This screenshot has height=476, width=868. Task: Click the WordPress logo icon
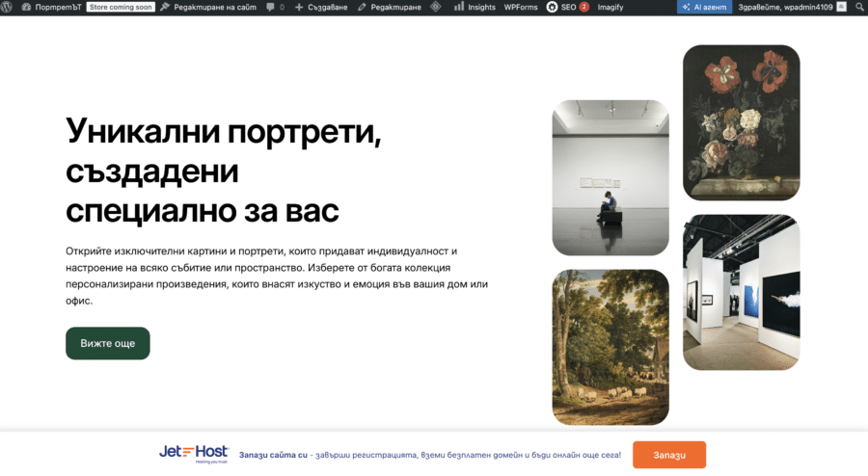pyautogui.click(x=9, y=7)
